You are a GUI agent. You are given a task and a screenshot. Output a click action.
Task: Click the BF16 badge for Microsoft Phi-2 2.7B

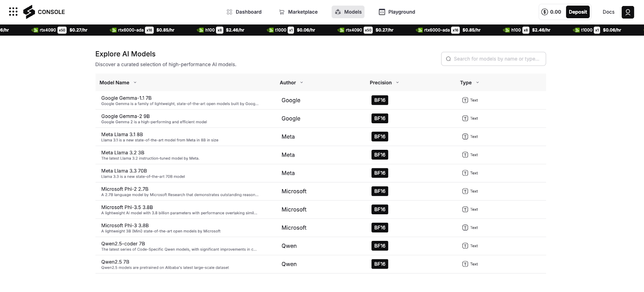[380, 191]
